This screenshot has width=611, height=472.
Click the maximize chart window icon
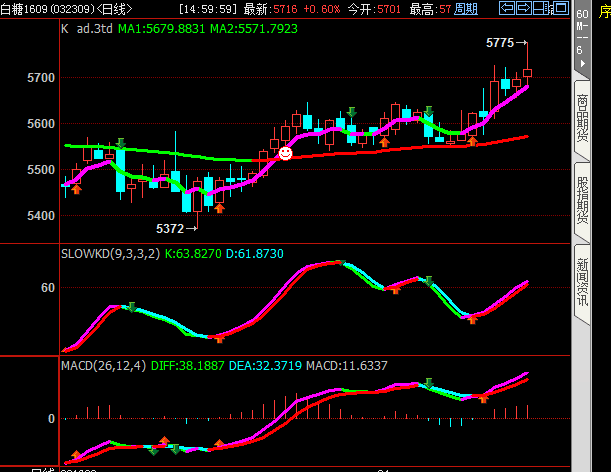561,8
